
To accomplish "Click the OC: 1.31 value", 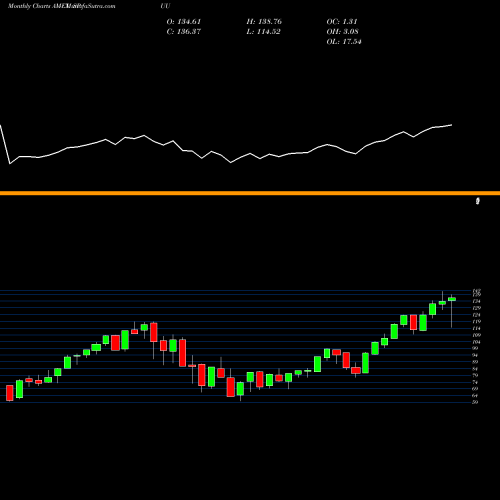I will 342,22.
